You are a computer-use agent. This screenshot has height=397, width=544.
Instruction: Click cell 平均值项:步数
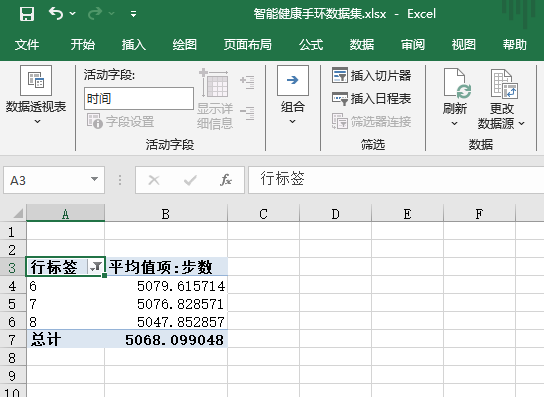tap(166, 267)
